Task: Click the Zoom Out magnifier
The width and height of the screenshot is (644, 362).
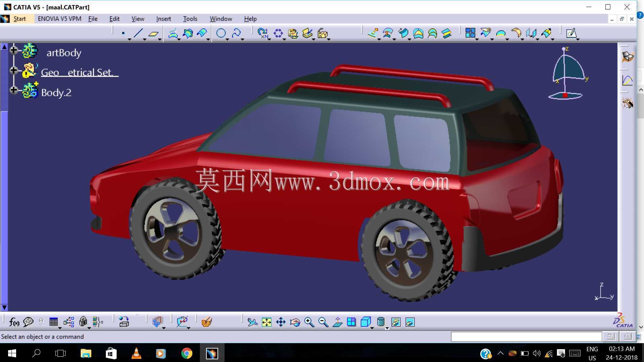Action: click(x=323, y=322)
